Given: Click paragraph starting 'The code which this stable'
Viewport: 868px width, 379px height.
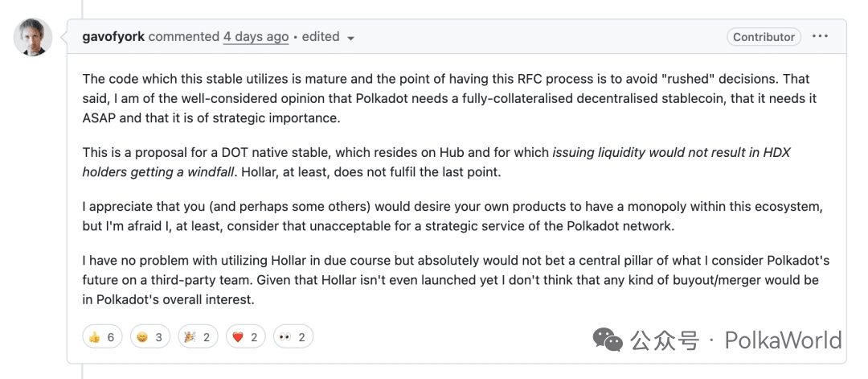Looking at the screenshot, I should pos(450,97).
